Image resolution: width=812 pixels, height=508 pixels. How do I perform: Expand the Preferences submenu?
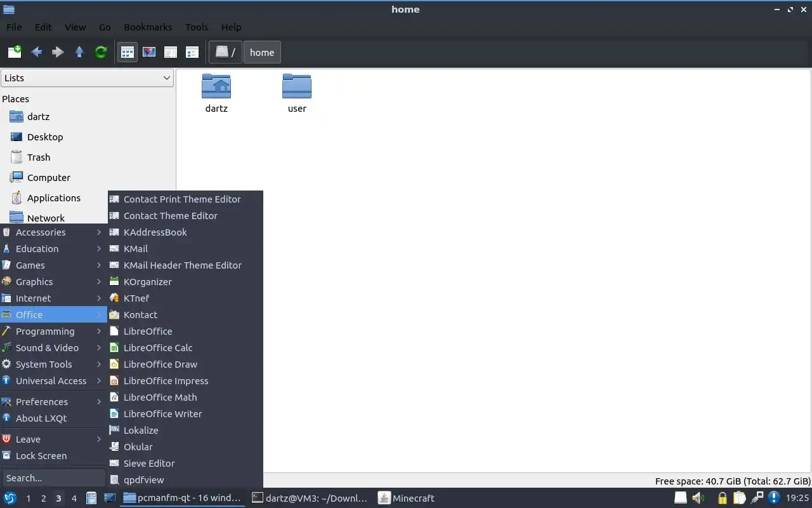pyautogui.click(x=53, y=402)
